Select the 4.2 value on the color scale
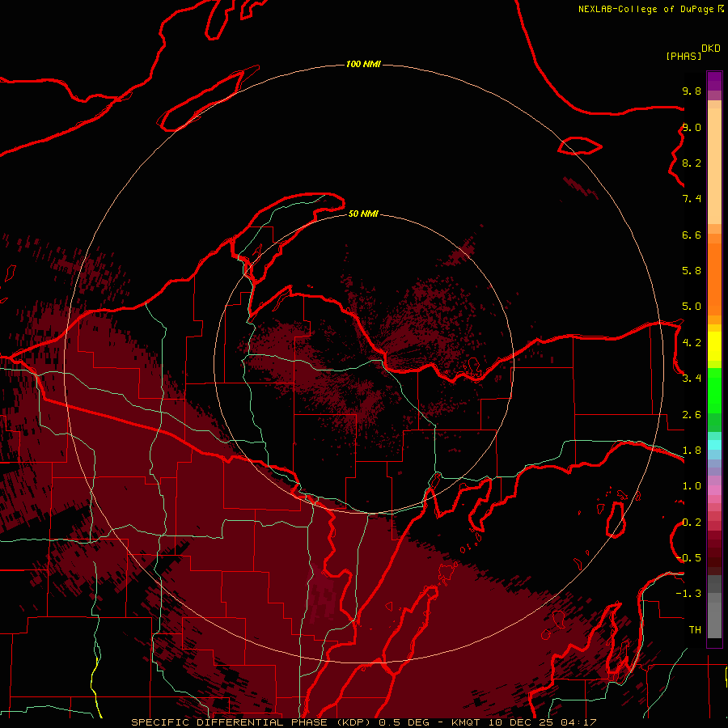 point(692,343)
